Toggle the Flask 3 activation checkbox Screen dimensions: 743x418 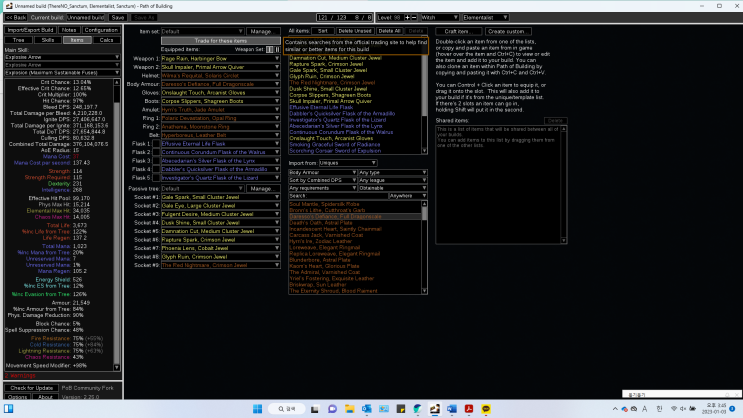(155, 161)
